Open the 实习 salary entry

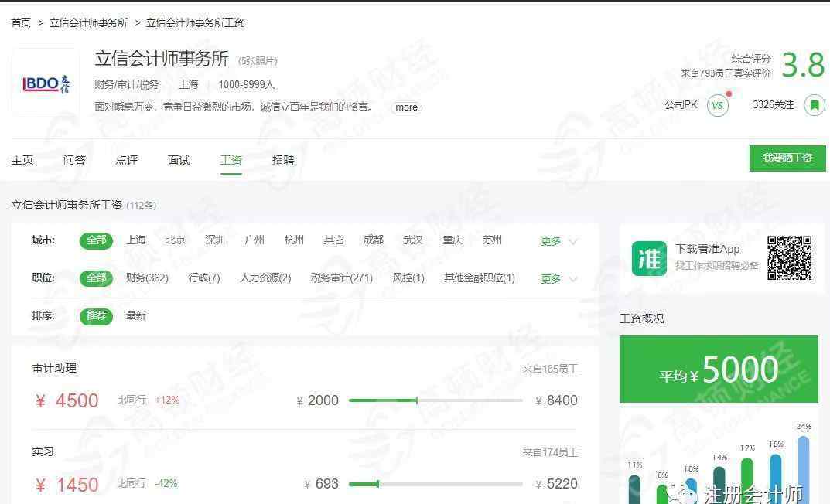[x=43, y=451]
